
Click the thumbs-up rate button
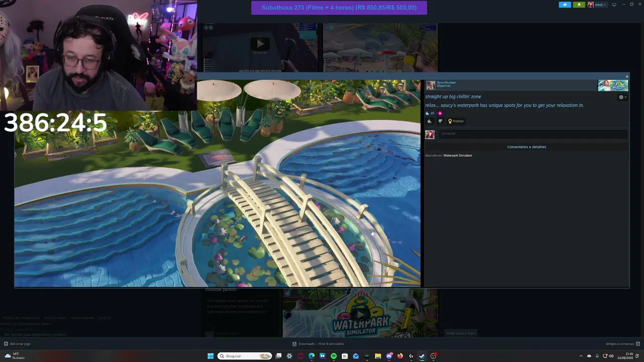tap(429, 121)
